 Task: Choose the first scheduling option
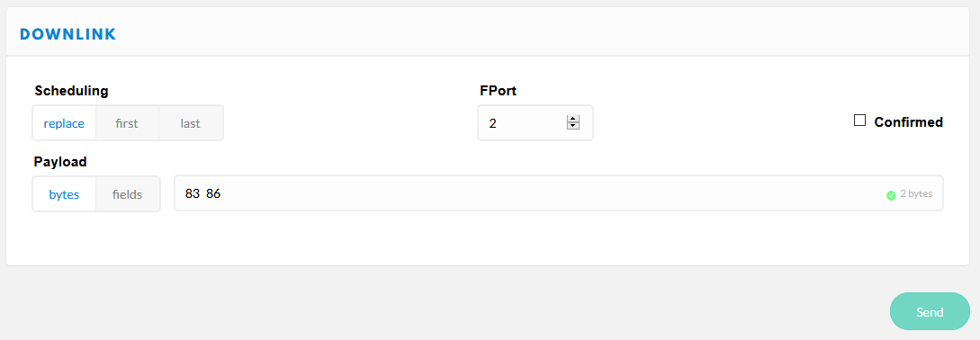tap(127, 123)
